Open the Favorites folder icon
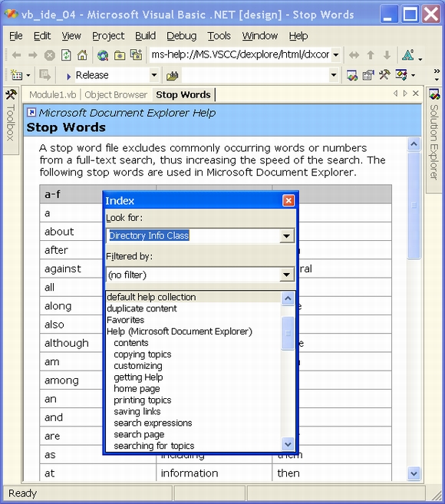 coord(120,55)
